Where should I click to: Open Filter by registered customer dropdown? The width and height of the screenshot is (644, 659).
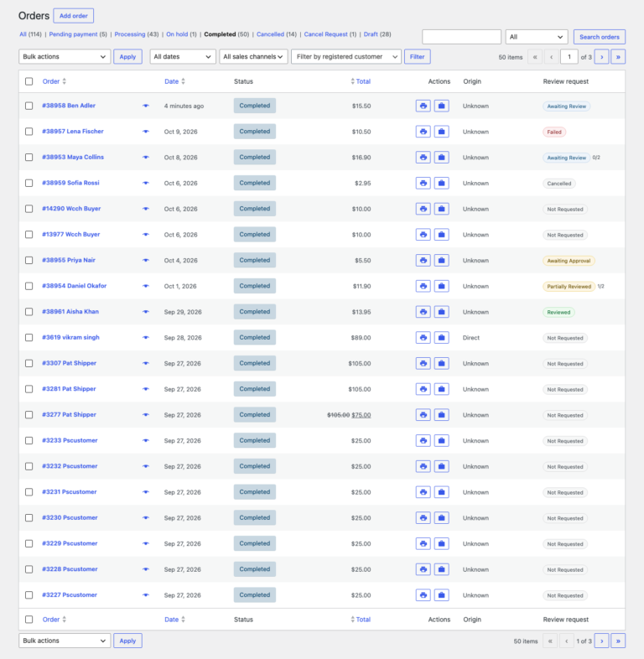coord(346,57)
